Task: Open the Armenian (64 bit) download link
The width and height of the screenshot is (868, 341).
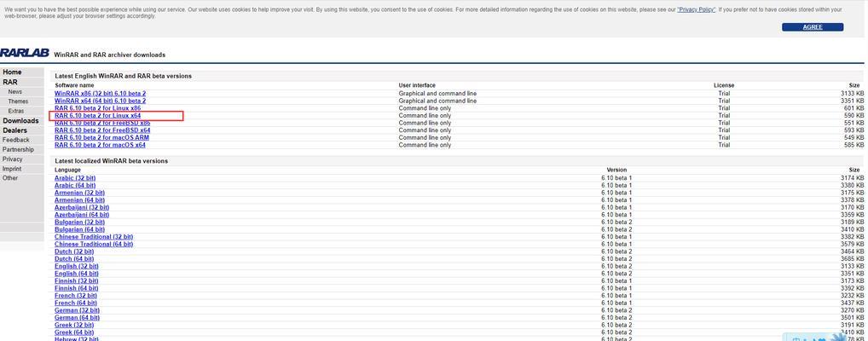Action: pyautogui.click(x=79, y=199)
